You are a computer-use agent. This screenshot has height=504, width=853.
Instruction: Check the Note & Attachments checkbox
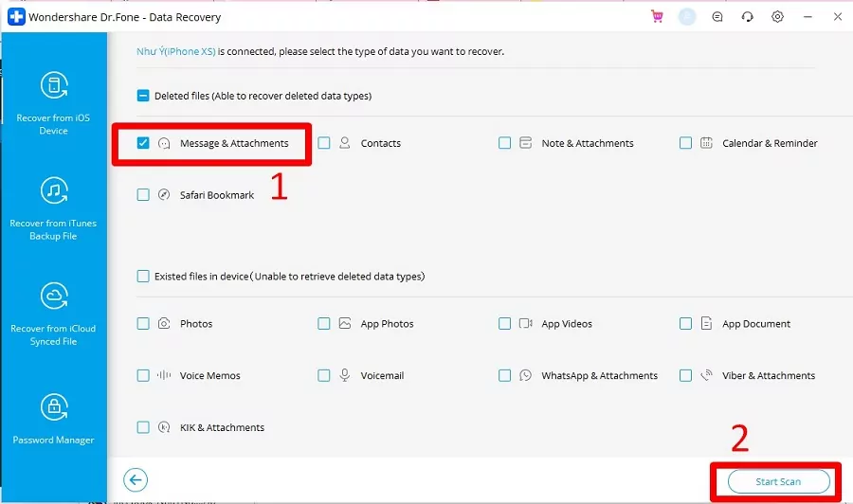click(505, 143)
